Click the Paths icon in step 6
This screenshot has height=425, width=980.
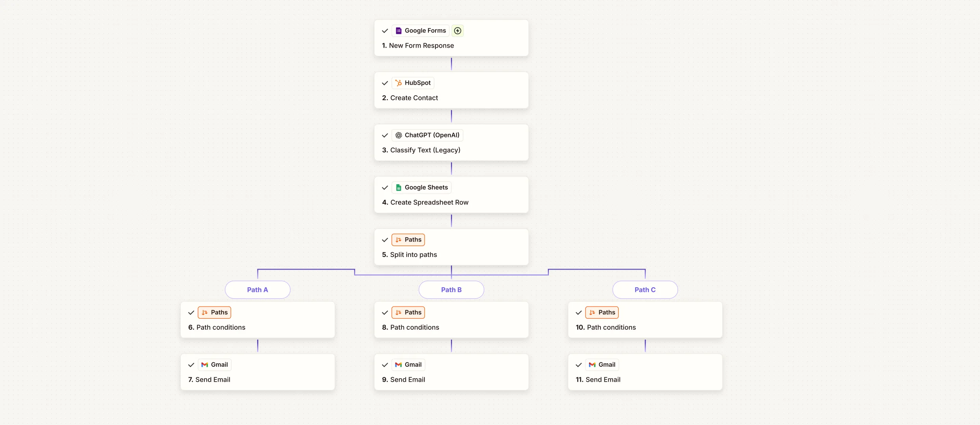[205, 312]
